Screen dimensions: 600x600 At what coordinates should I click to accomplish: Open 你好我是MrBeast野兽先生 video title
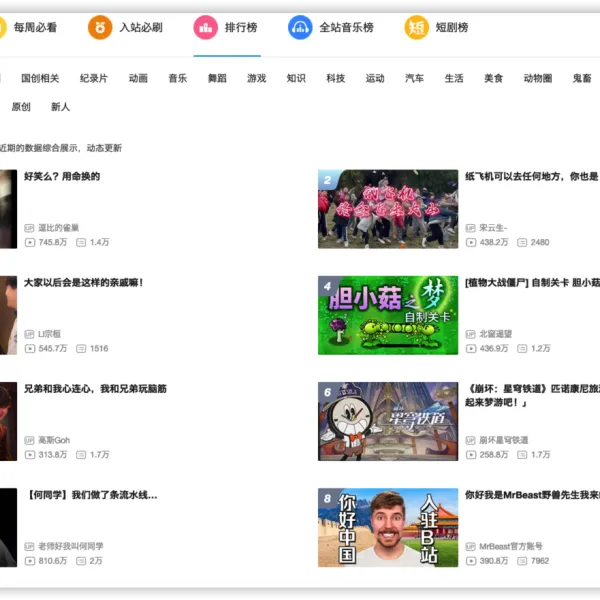[532, 495]
